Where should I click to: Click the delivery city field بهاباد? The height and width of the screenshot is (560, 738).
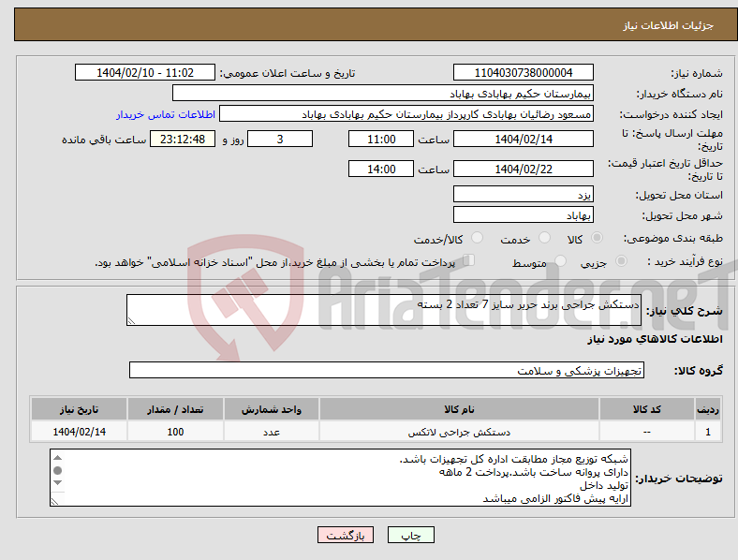[x=523, y=214]
